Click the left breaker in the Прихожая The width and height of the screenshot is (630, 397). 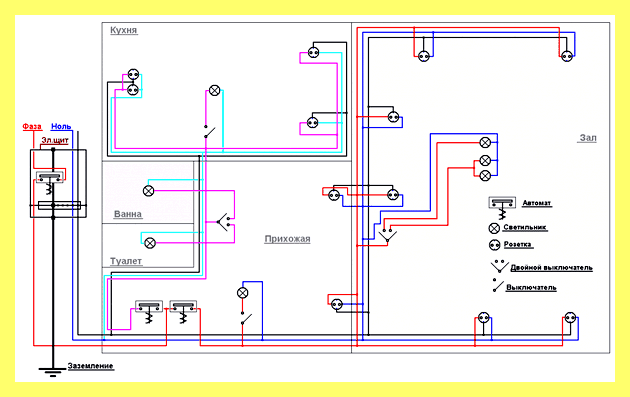click(149, 311)
